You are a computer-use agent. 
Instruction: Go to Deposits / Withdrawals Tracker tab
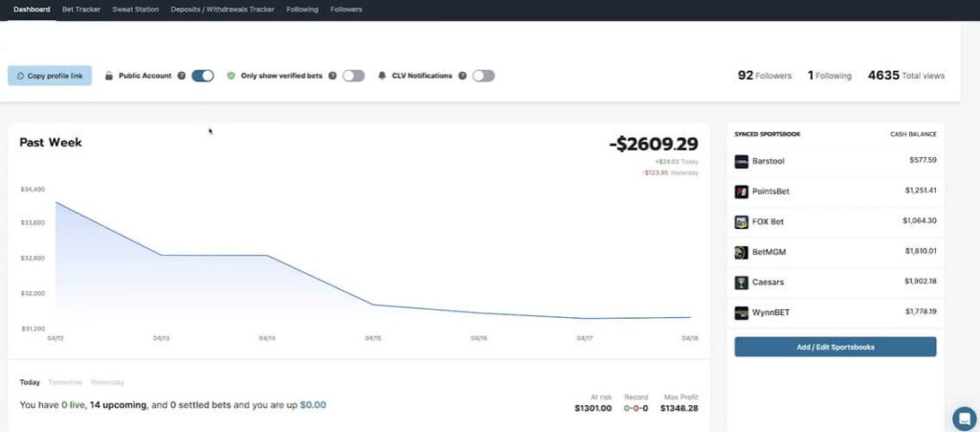click(x=222, y=10)
